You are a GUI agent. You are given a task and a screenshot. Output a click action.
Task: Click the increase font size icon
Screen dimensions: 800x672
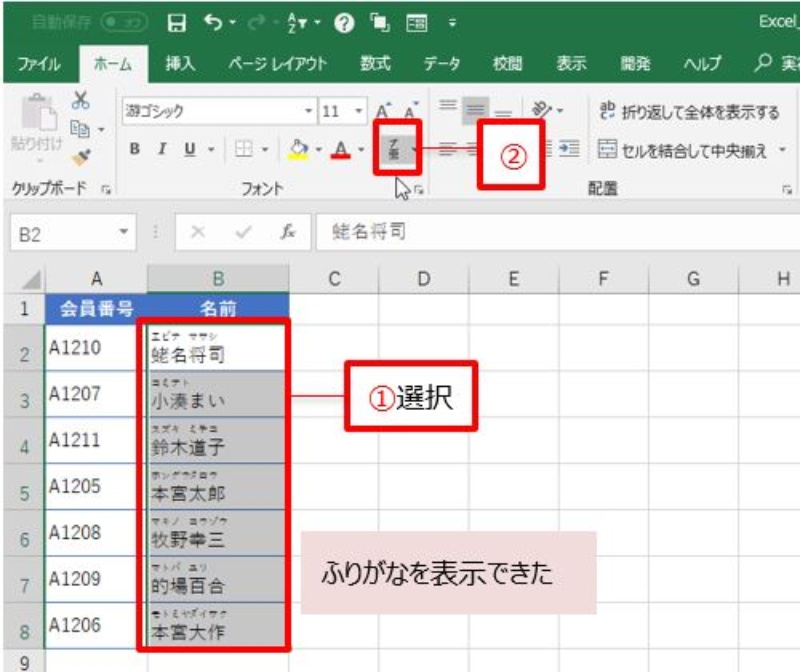tap(383, 112)
